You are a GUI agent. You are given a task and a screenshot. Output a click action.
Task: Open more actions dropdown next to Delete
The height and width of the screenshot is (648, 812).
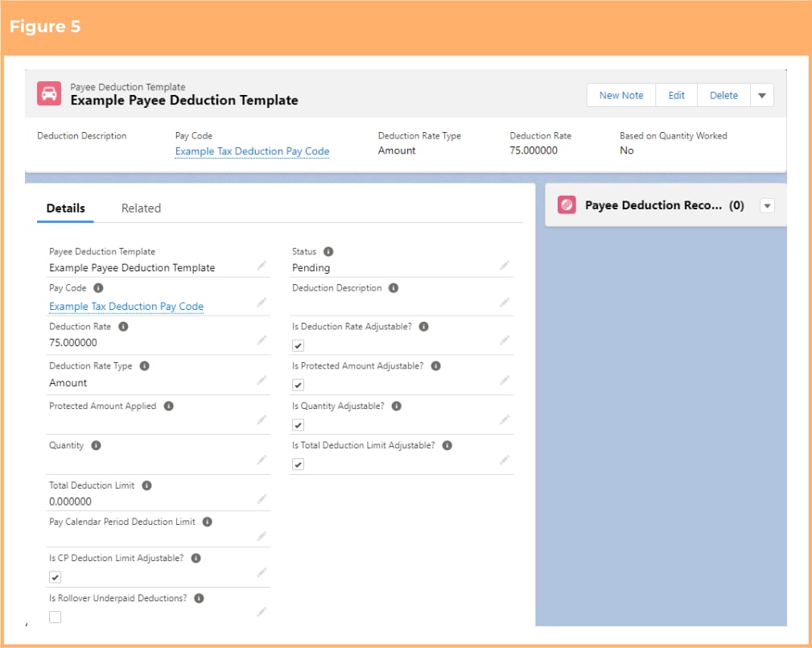click(762, 95)
